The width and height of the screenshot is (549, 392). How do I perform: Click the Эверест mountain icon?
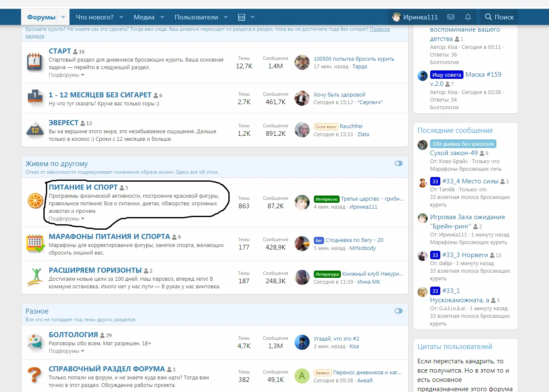[x=35, y=130]
